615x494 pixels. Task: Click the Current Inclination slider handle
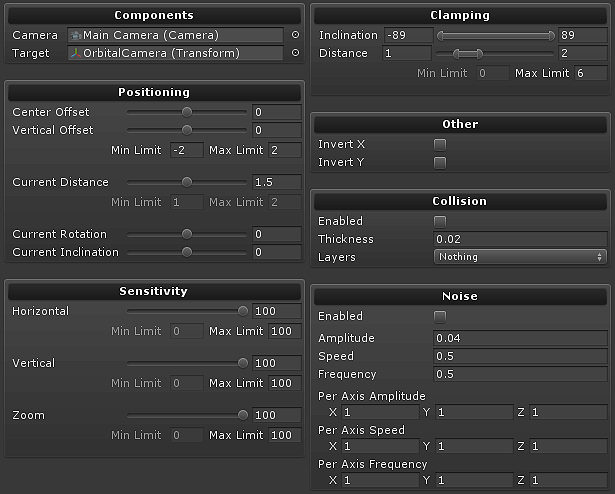[x=187, y=252]
